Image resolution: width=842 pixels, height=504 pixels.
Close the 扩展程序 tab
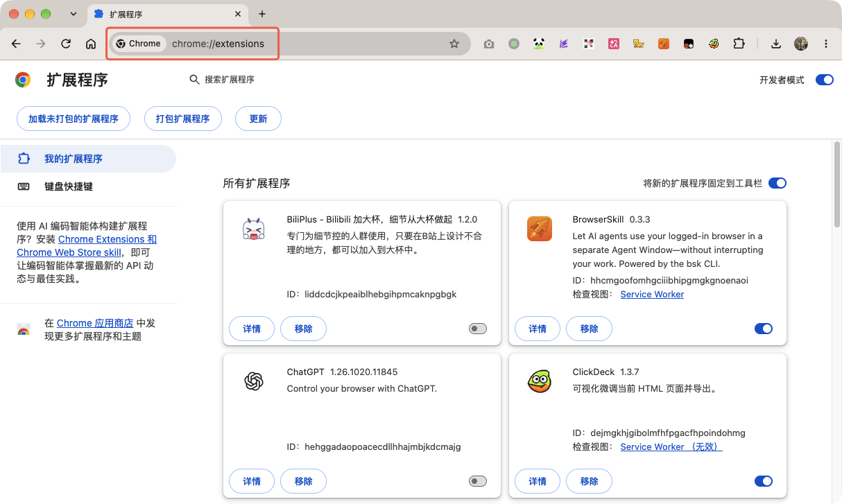tap(238, 14)
